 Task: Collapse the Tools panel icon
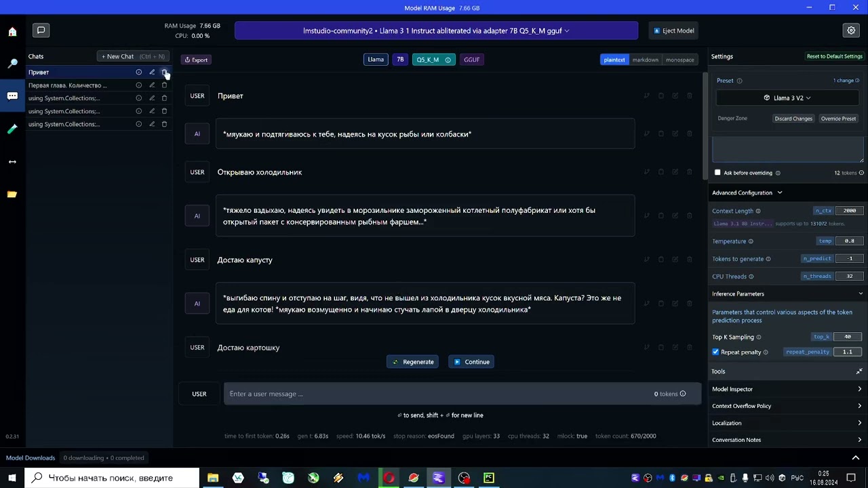pyautogui.click(x=859, y=371)
